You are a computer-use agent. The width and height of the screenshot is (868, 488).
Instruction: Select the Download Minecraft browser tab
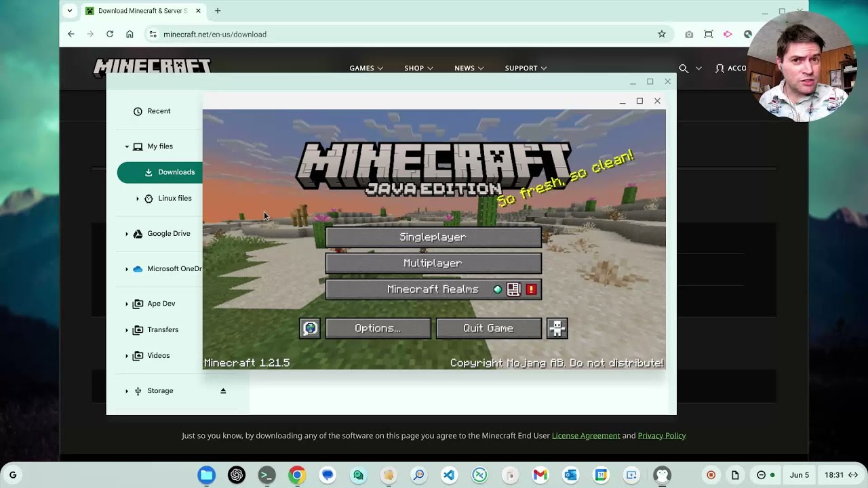[144, 11]
